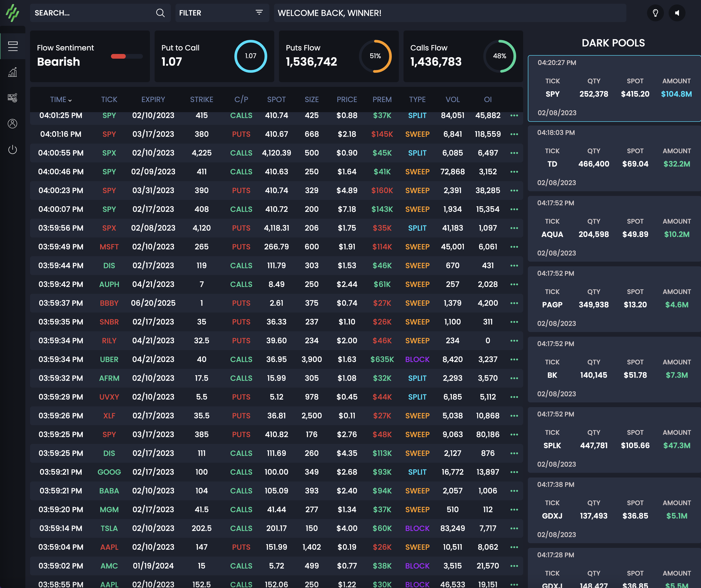Image resolution: width=701 pixels, height=588 pixels.
Task: Click the $47.3M SPLK amount
Action: 677,446
